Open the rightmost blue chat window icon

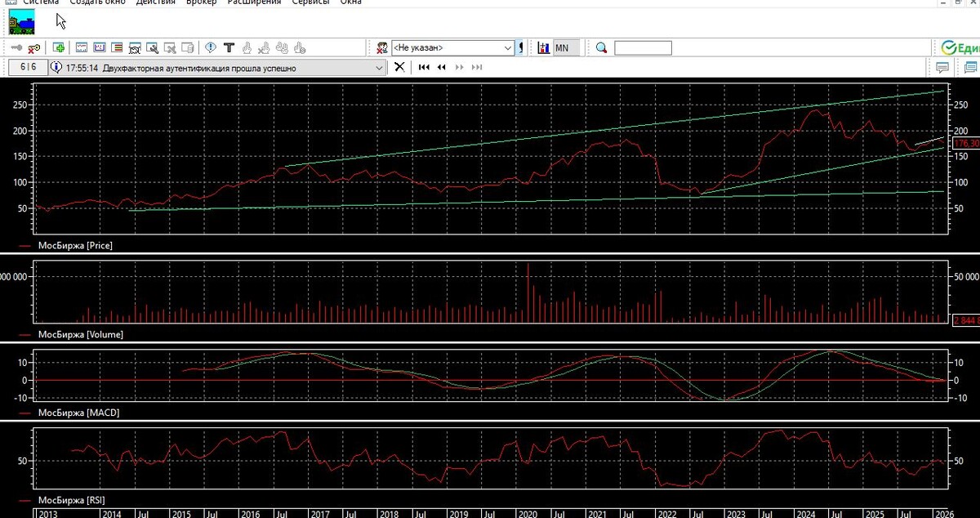969,67
